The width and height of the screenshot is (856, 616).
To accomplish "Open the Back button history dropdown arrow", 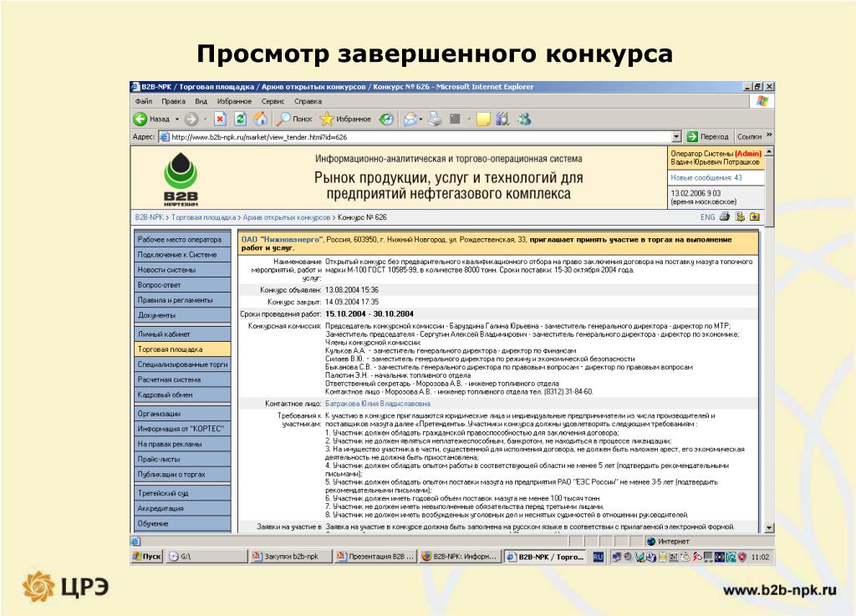I will coord(177,119).
